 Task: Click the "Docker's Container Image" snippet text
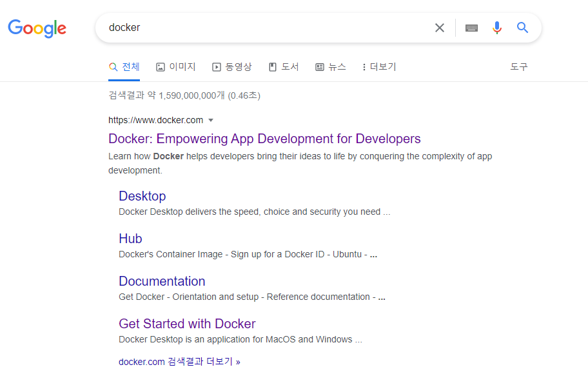pyautogui.click(x=248, y=255)
